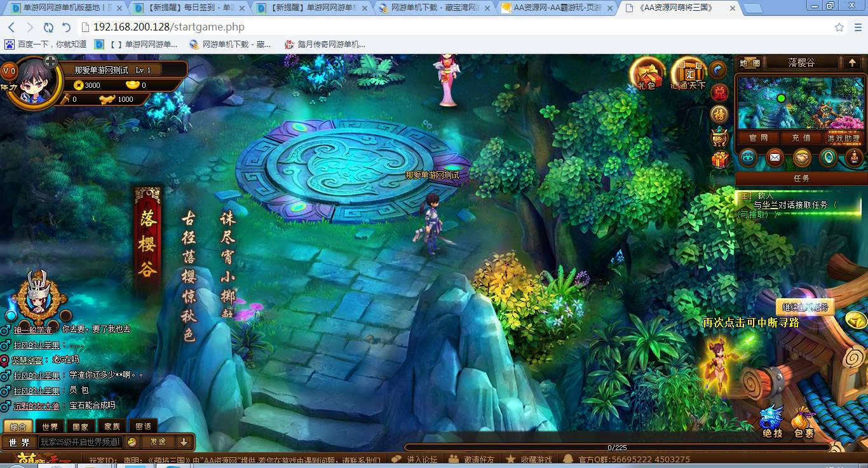The width and height of the screenshot is (868, 468).
Task: Switch to the 世界 chat tab
Action: tap(50, 426)
